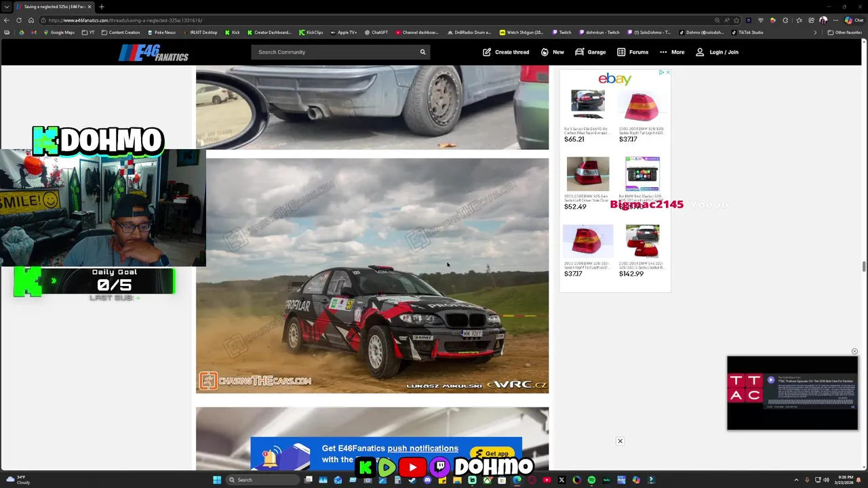Click the E46 Fanatics site logo
Screen dimensions: 868x488
(x=153, y=52)
